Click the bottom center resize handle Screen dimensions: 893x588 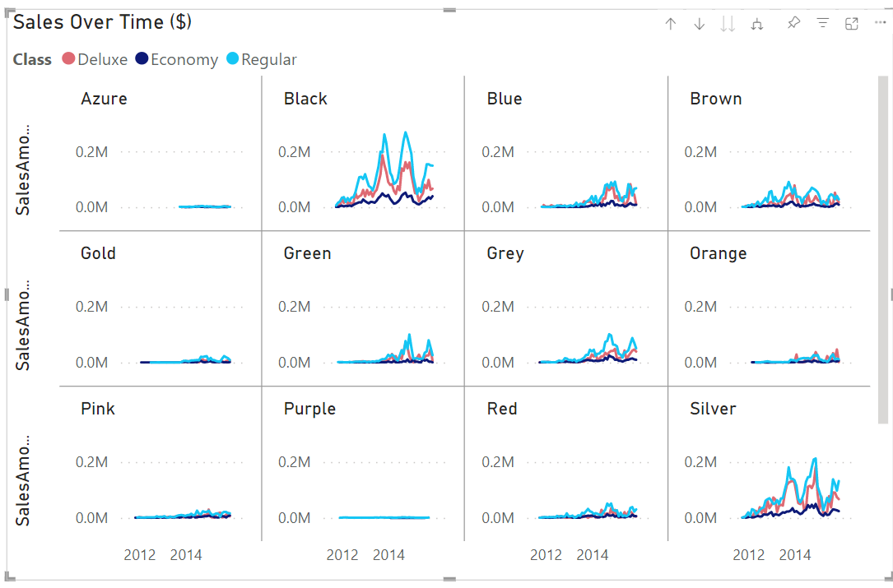coord(449,579)
